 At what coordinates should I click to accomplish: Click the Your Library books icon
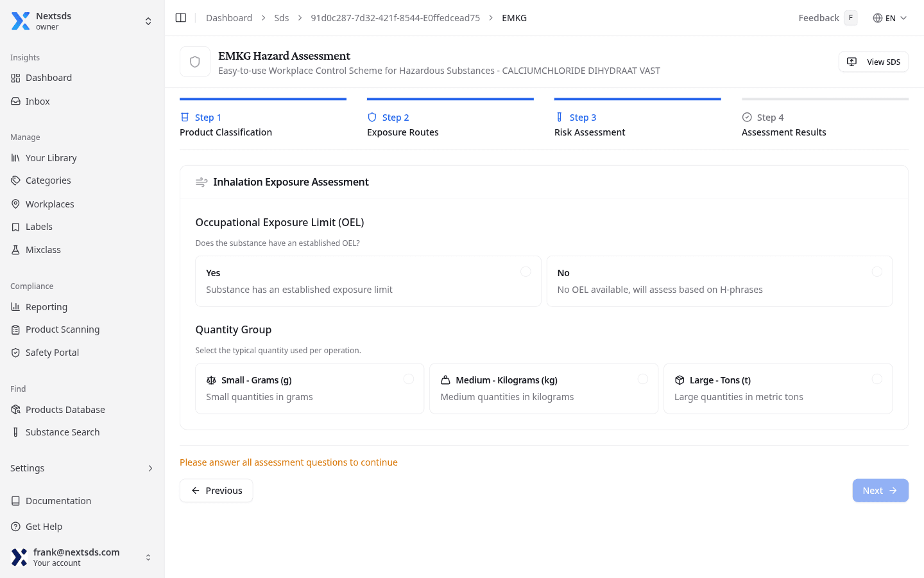click(x=15, y=158)
